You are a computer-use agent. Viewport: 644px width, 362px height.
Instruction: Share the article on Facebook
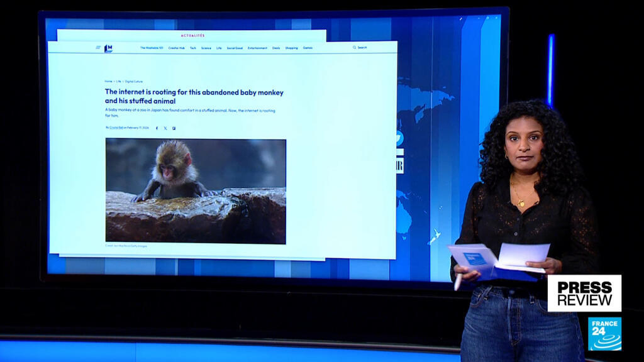[157, 128]
